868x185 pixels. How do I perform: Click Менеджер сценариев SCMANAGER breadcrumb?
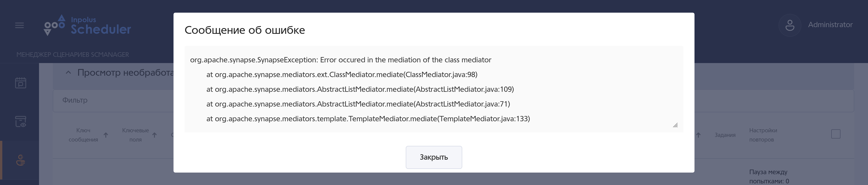pos(73,55)
